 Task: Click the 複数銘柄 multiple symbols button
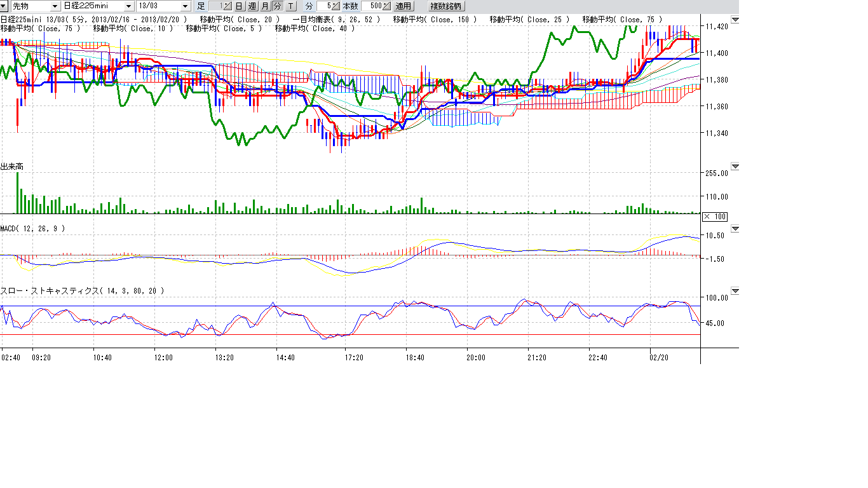447,6
